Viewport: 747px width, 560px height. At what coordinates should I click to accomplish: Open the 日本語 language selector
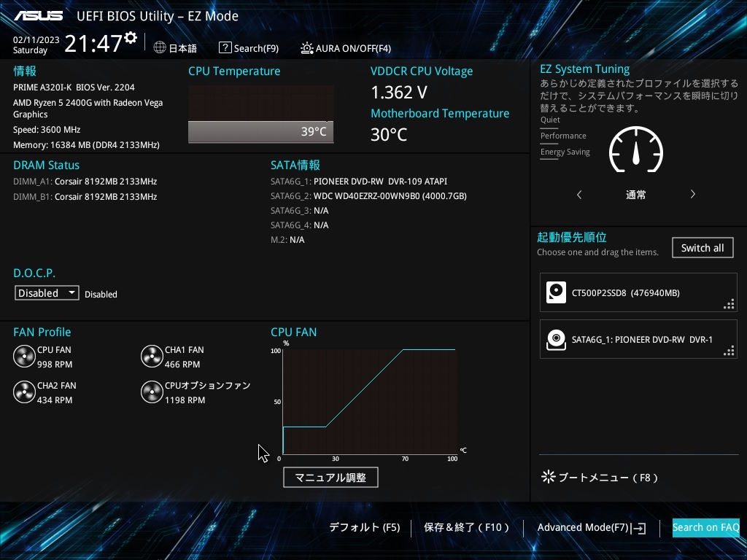[175, 48]
